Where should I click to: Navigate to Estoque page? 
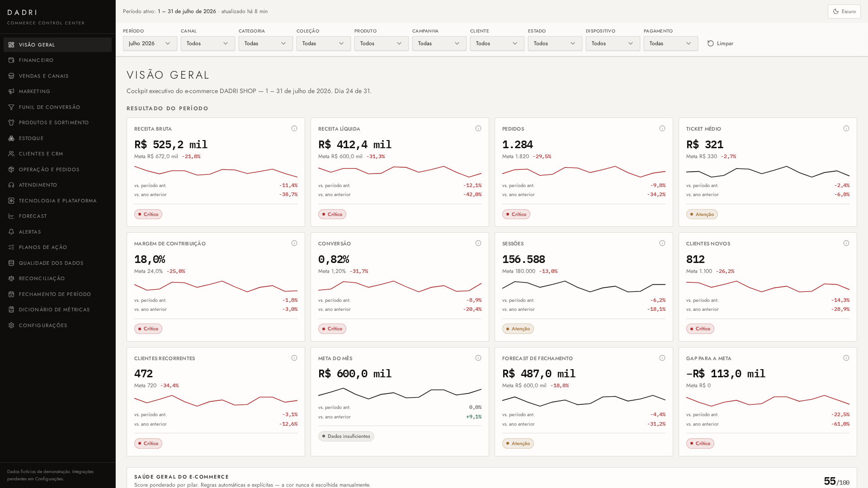[x=57, y=138]
